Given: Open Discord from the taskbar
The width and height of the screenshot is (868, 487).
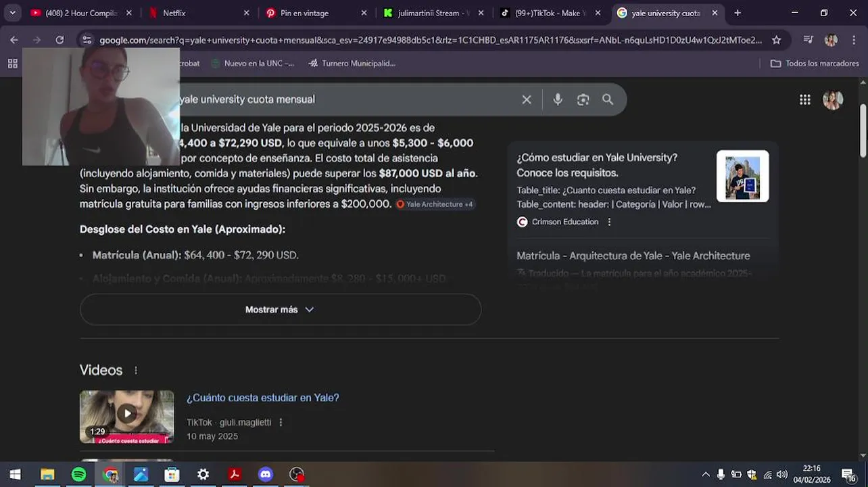Looking at the screenshot, I should click(266, 475).
